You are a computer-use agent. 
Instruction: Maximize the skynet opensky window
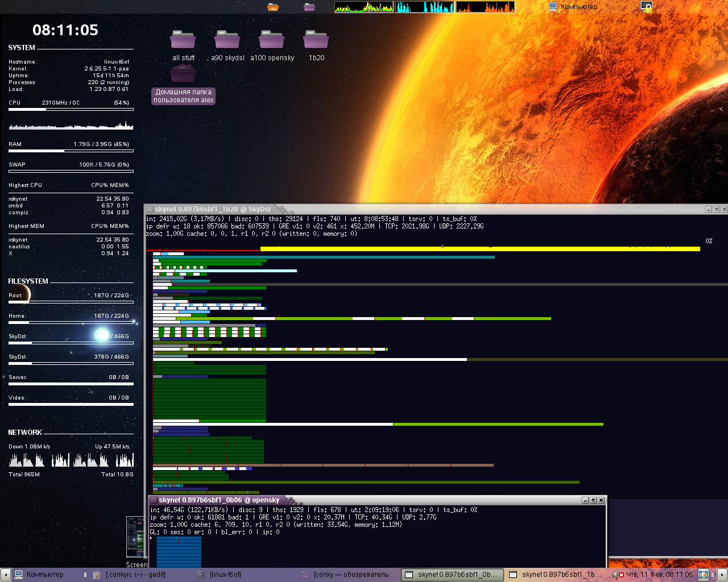tap(593, 500)
